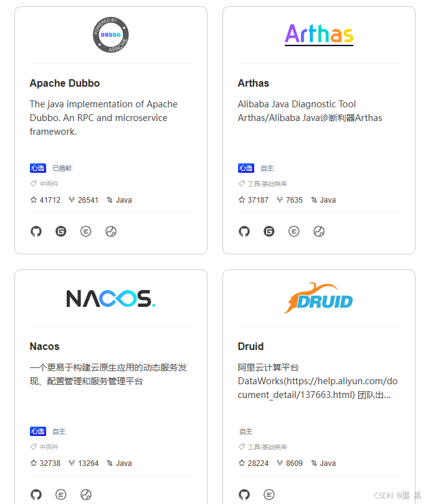Click the Java language label on Dubbo card
This screenshot has width=425, height=504.
click(x=123, y=200)
